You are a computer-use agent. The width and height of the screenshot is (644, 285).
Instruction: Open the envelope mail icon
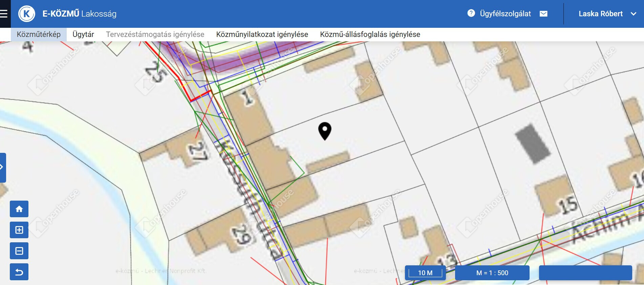click(x=543, y=14)
